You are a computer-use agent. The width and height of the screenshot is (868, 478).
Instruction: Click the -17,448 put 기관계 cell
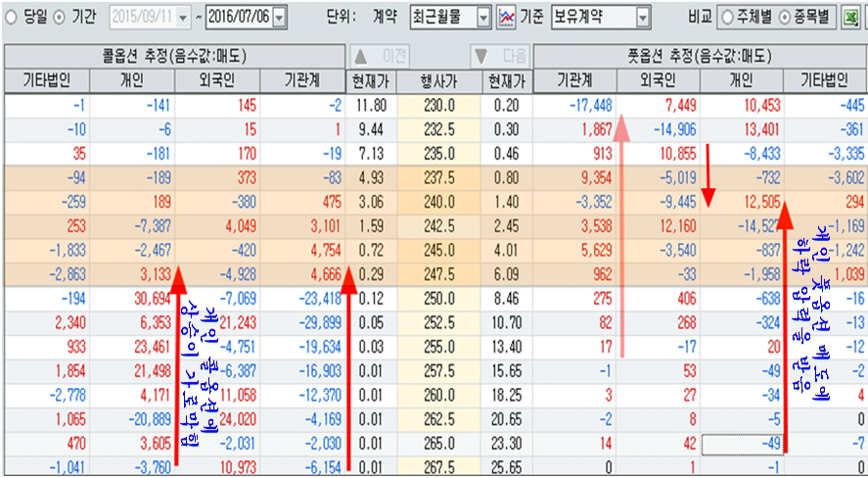click(584, 105)
